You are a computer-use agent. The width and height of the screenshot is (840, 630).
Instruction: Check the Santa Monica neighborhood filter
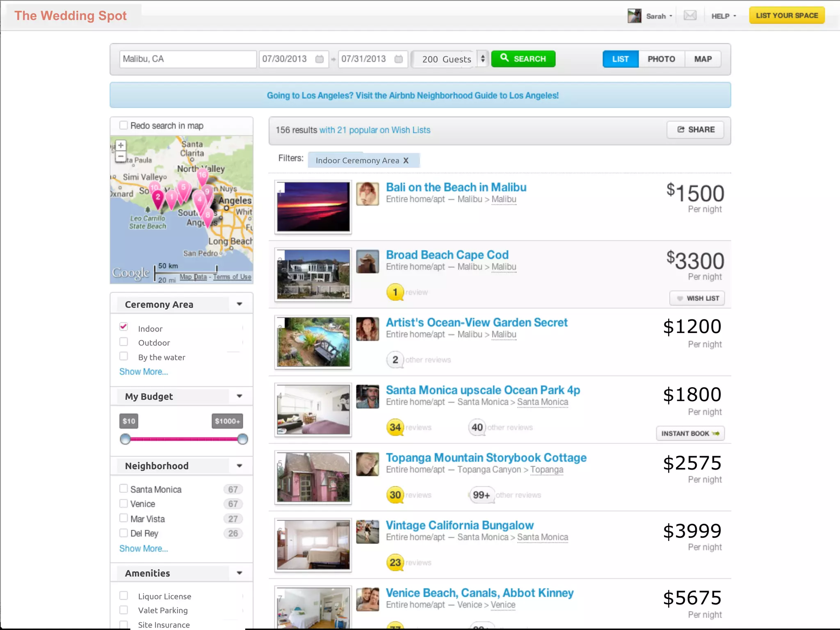pos(123,488)
